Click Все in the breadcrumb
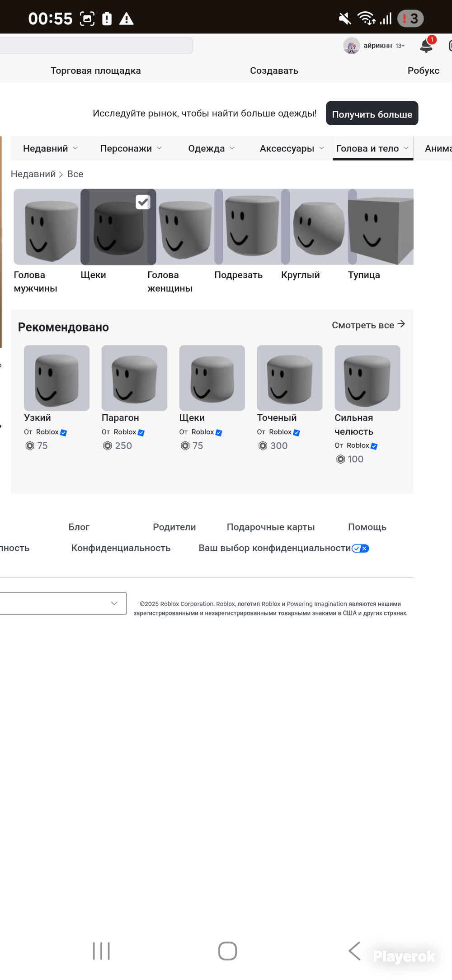The height and width of the screenshot is (980, 452). [75, 174]
